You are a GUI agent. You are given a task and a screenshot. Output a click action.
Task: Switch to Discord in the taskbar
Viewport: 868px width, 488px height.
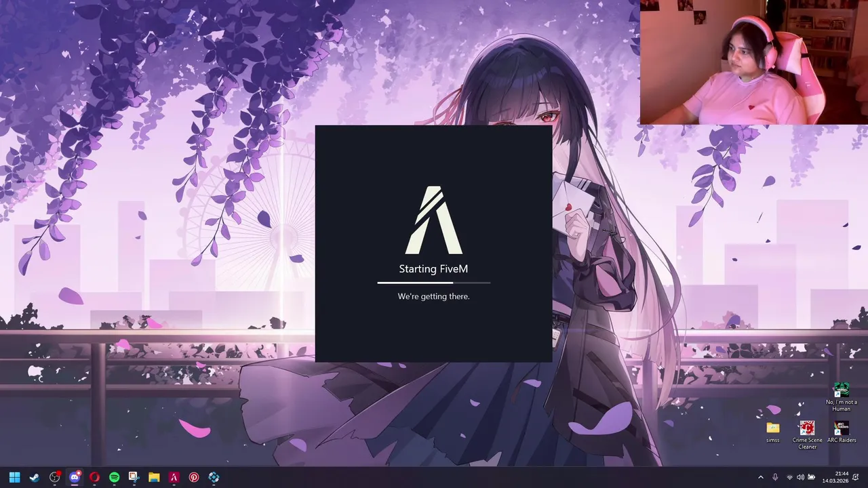point(75,477)
